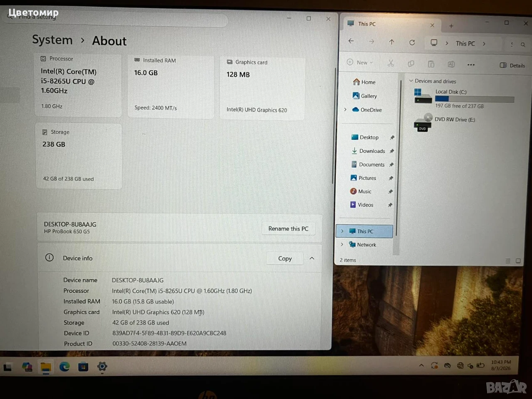532x399 pixels.
Task: Click the monitor icon in the address bar
Action: pos(434,43)
